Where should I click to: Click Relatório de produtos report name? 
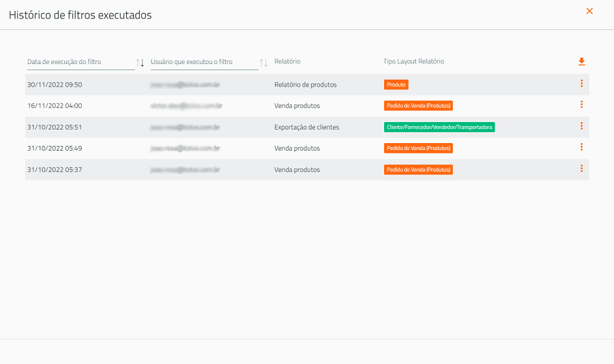(306, 85)
